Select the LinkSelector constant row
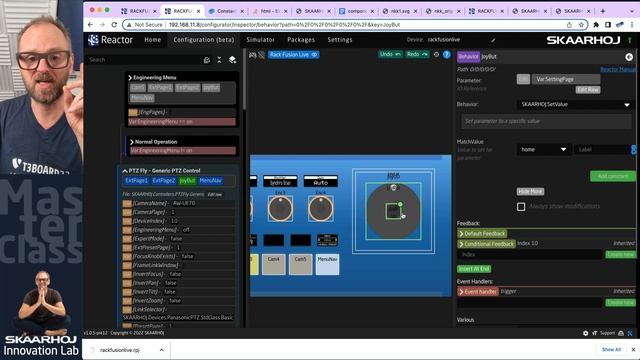 178,313
